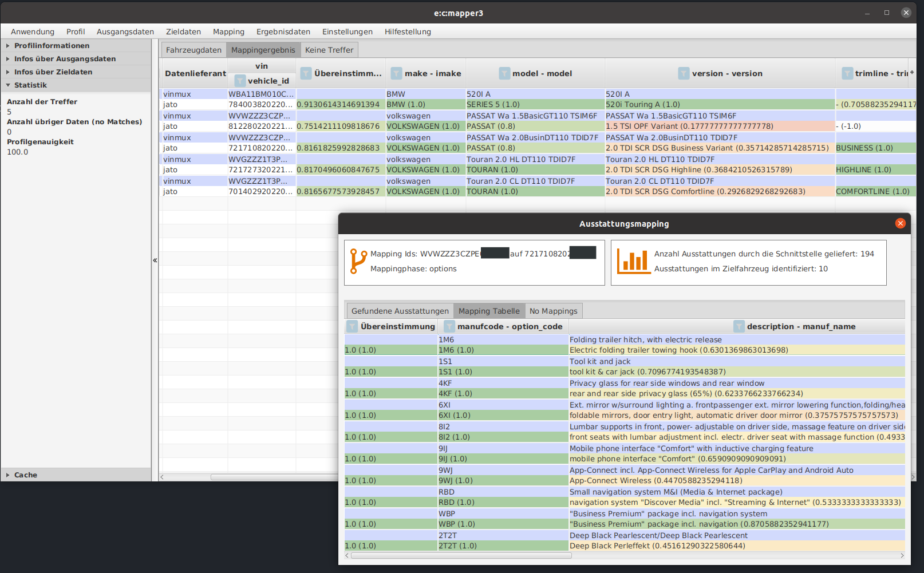
Task: Open the Ausgangsdaten menu
Action: (x=125, y=31)
